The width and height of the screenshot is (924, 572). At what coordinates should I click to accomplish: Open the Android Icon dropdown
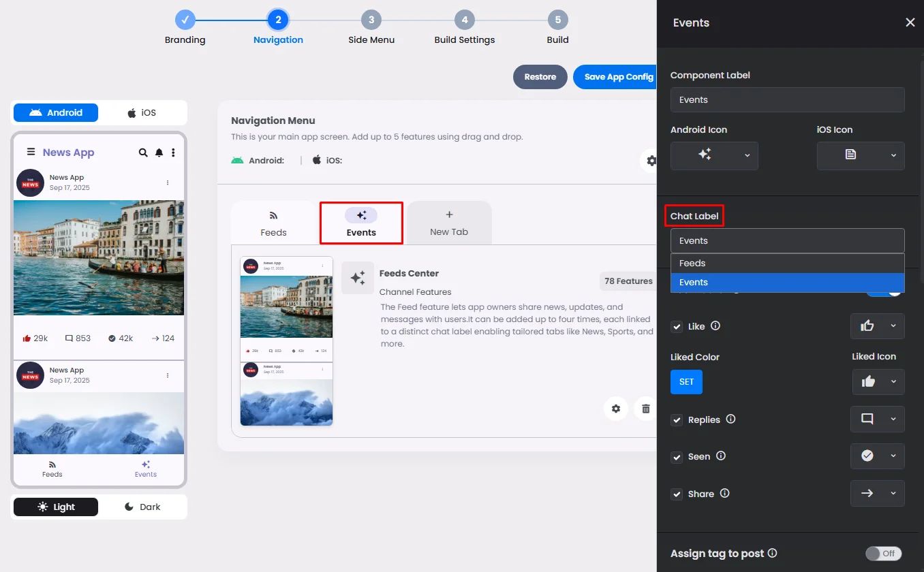[x=714, y=155]
